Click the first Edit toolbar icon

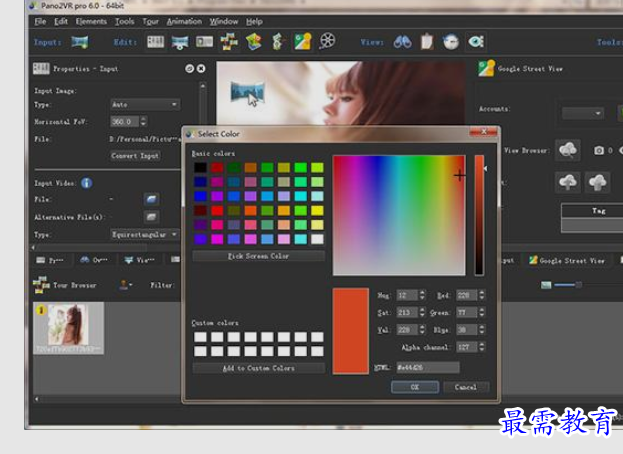coord(155,41)
